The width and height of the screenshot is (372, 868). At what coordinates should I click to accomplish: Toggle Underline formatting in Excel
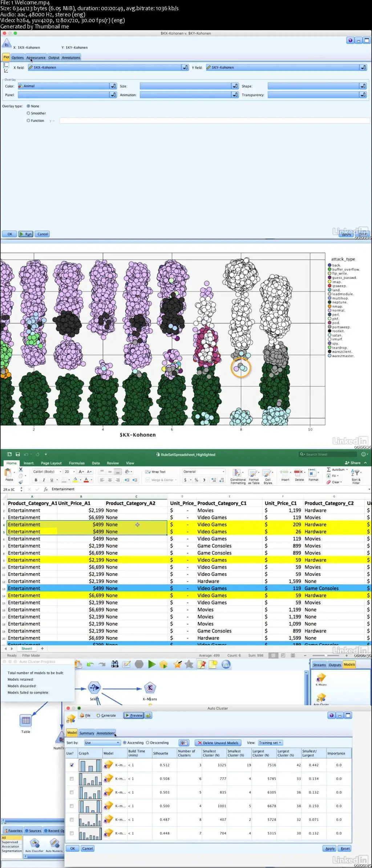pos(52,480)
